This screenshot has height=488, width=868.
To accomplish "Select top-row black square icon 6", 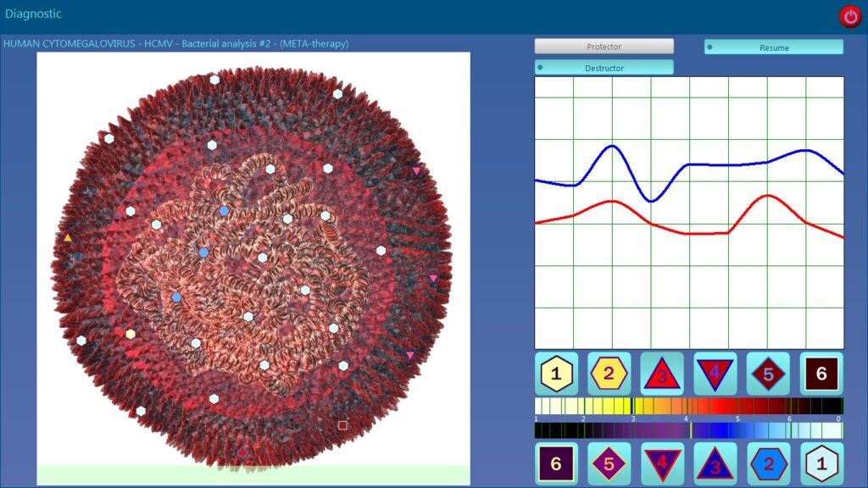I will coord(821,374).
